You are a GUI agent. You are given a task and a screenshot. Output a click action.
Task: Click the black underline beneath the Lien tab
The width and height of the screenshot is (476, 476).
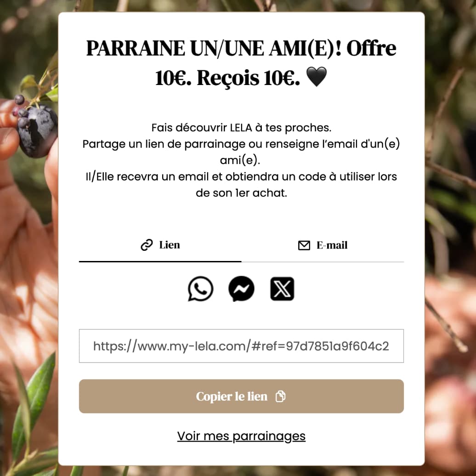160,261
